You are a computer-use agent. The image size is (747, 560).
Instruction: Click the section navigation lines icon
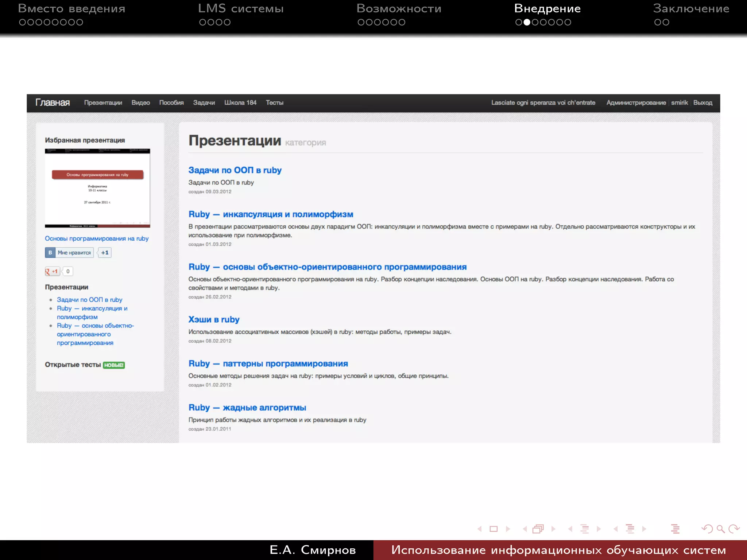point(630,529)
